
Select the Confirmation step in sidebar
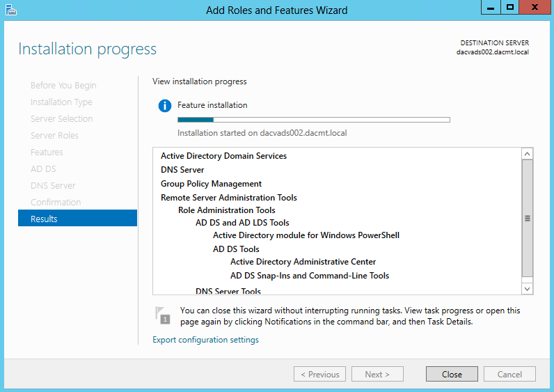pos(56,202)
